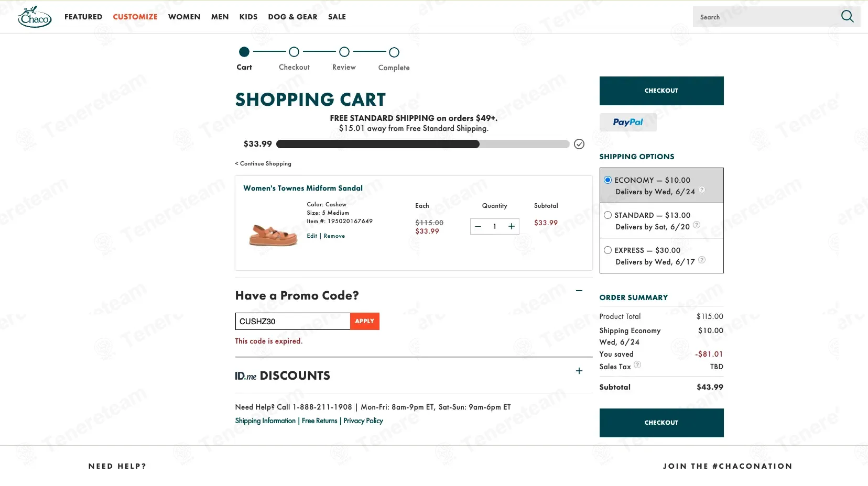The height and width of the screenshot is (486, 868).
Task: Click the search magnifier icon
Action: coord(847,17)
